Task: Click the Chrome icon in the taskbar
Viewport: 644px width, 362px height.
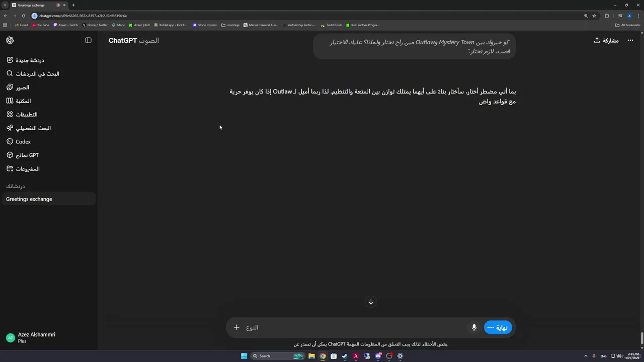Action: [323, 356]
